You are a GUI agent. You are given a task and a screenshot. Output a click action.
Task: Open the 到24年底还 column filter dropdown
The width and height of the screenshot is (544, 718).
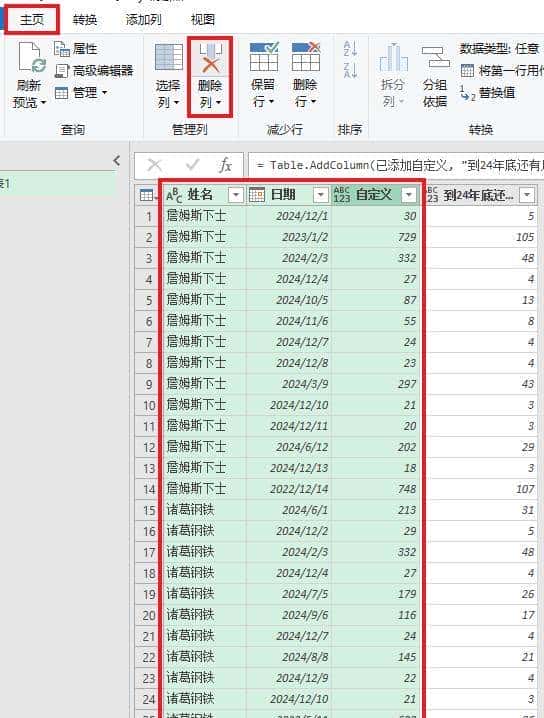coord(527,196)
